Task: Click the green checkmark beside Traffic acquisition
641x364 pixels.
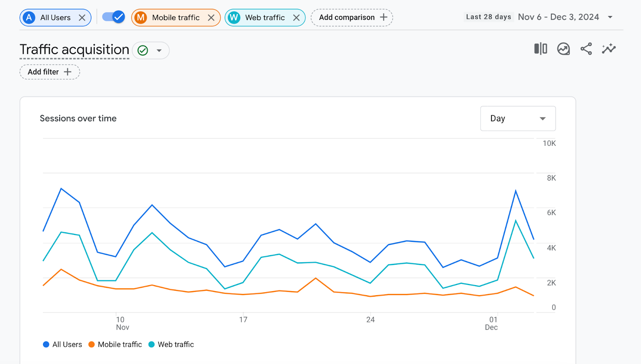Action: click(142, 50)
